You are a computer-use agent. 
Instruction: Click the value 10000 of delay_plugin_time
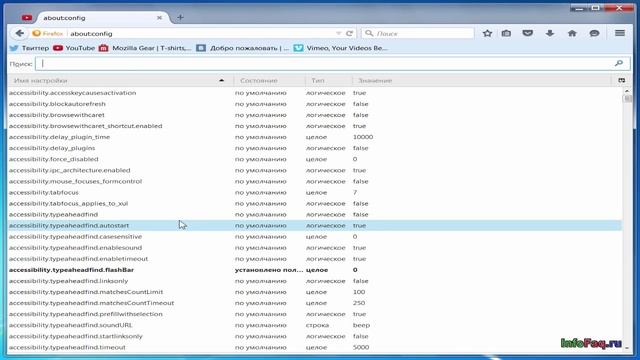point(363,137)
